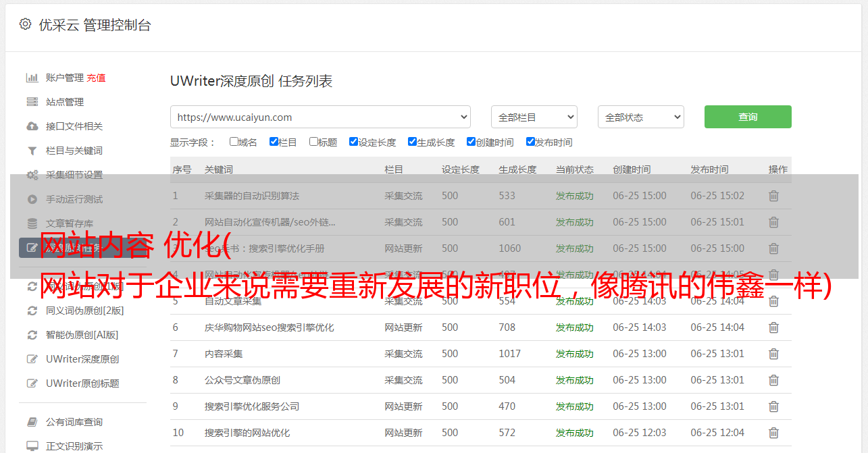Open the 全部栏目 dropdown
Viewport: 868px width, 453px height.
[534, 117]
